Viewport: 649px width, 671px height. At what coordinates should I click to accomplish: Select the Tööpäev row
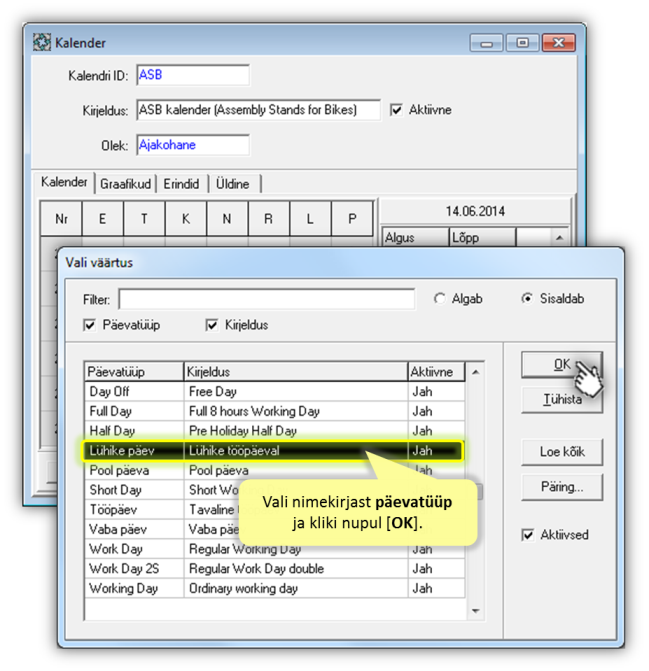point(275,510)
